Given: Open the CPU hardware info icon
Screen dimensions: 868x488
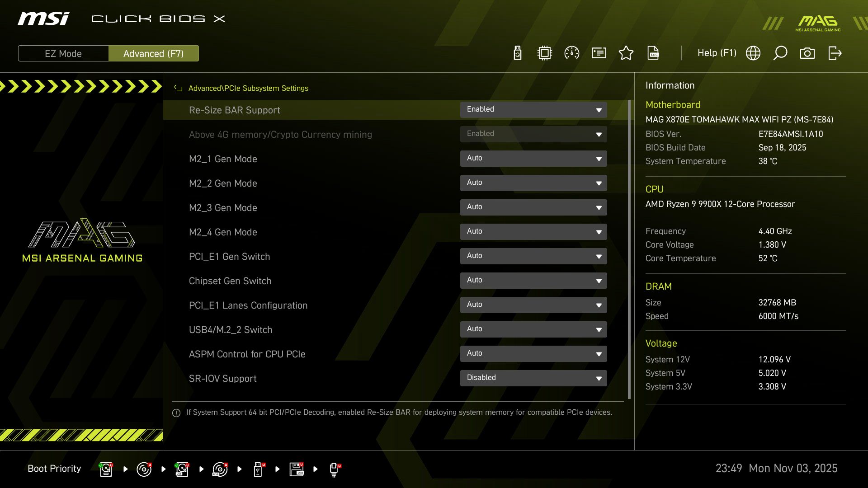Looking at the screenshot, I should (544, 53).
